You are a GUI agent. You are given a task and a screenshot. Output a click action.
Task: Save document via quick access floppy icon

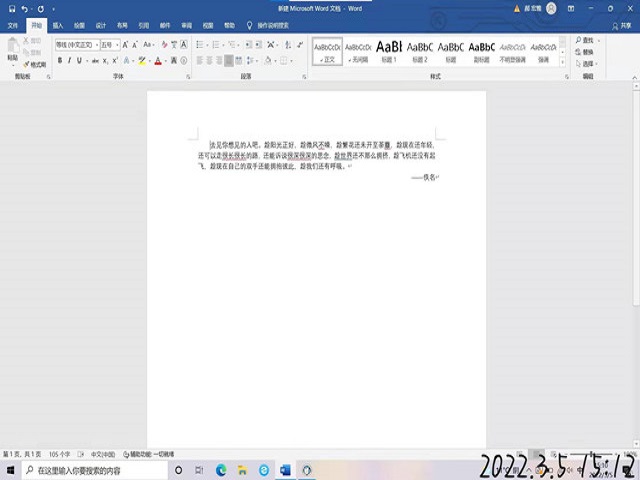[12, 9]
